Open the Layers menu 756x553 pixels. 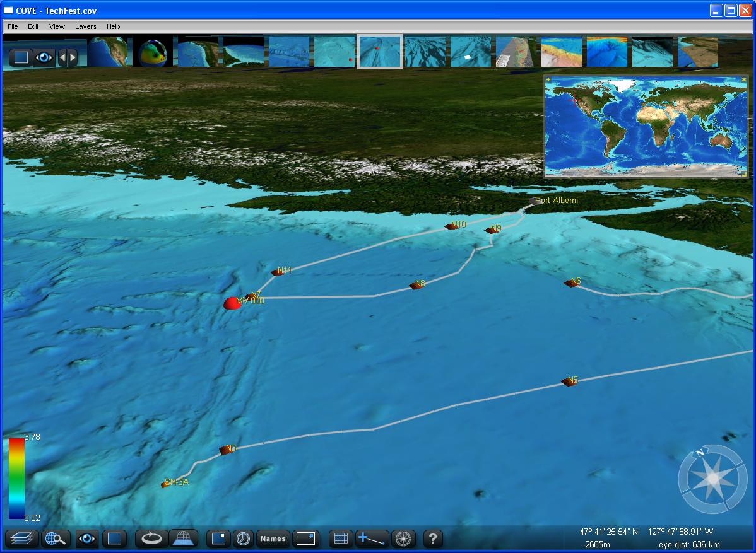tap(85, 26)
